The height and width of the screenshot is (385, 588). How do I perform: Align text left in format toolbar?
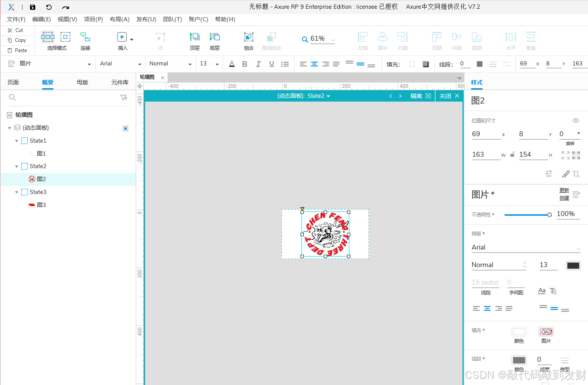click(303, 64)
